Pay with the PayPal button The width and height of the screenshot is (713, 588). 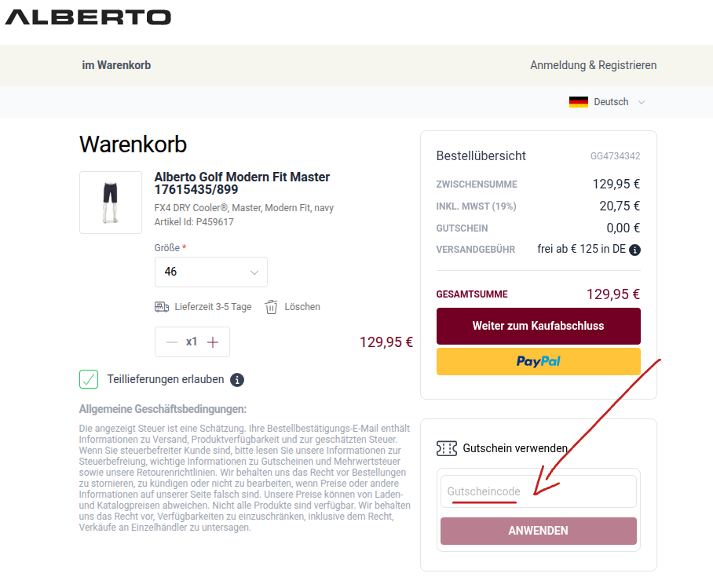click(538, 361)
